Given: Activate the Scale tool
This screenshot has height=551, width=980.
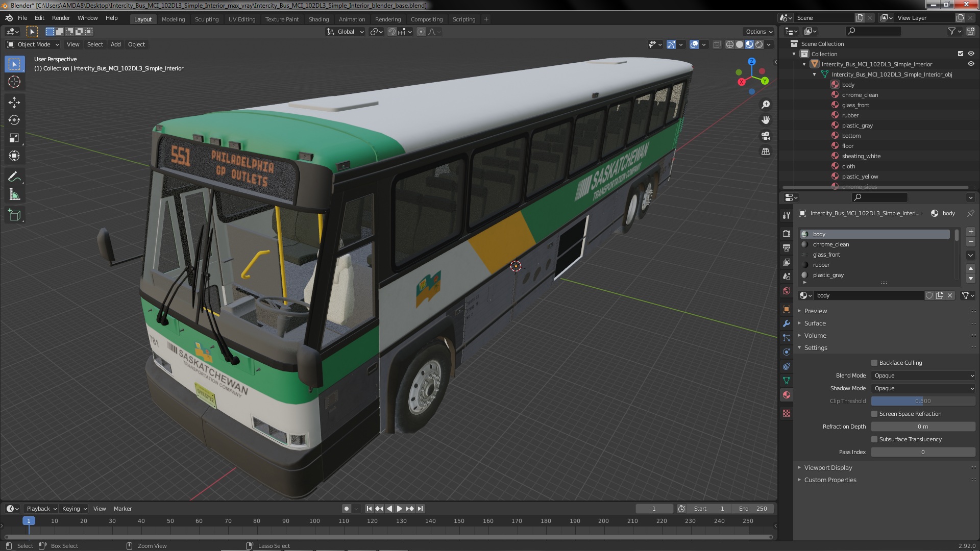Looking at the screenshot, I should (x=14, y=138).
